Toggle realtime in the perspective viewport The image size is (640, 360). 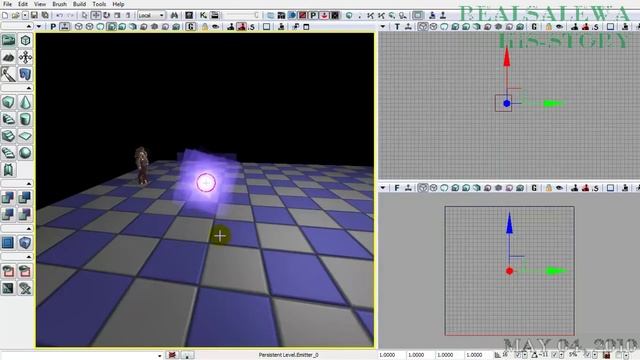point(65,27)
